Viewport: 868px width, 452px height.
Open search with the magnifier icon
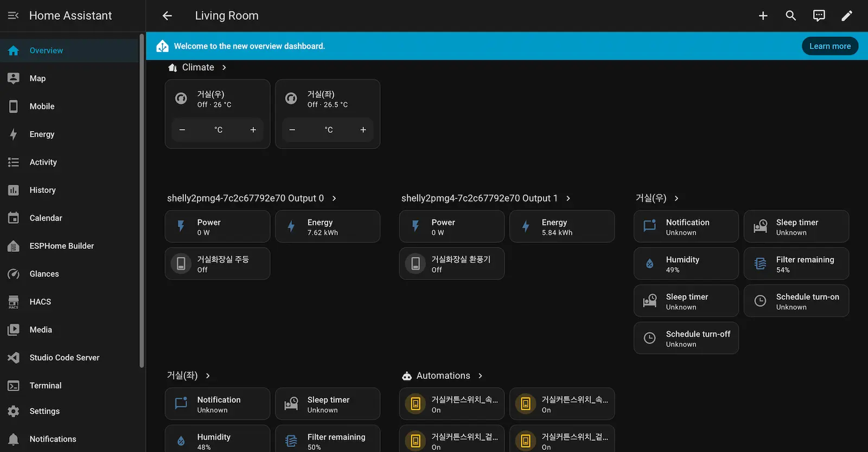(x=791, y=16)
